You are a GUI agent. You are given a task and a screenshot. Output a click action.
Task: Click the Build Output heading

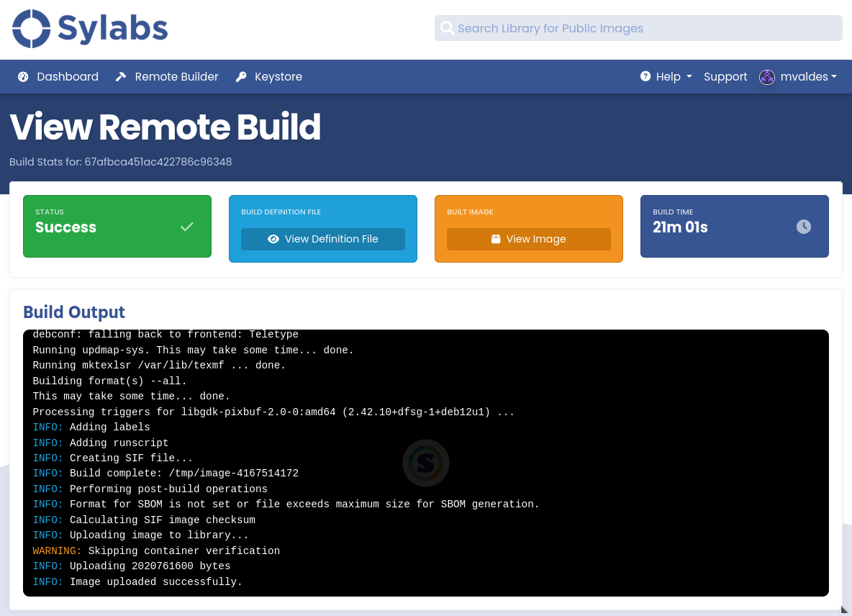click(x=74, y=312)
